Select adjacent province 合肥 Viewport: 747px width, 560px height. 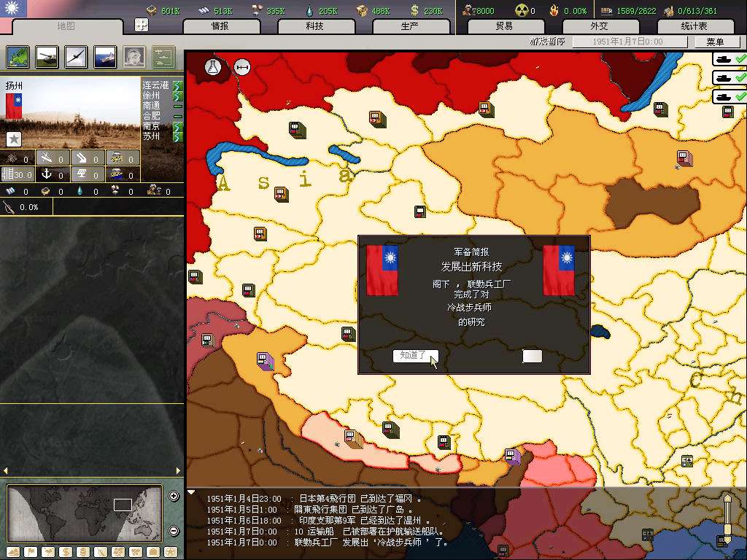[152, 116]
